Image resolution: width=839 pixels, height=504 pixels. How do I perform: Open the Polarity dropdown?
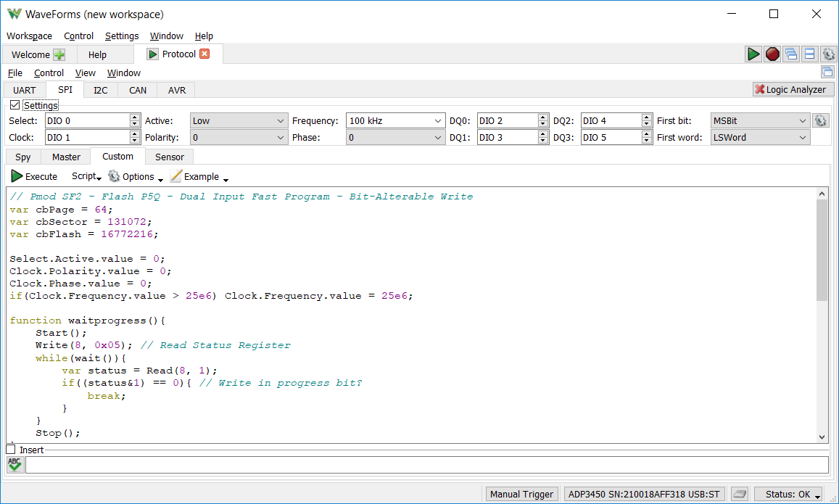point(239,138)
